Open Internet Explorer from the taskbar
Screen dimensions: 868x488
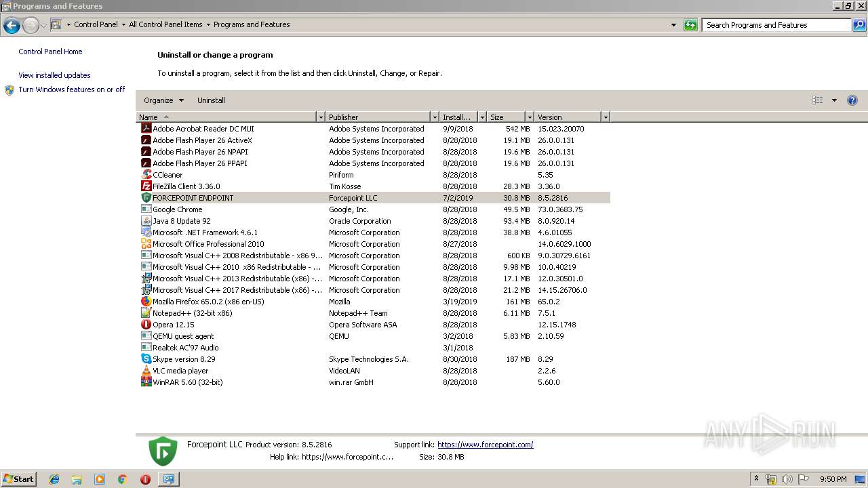[54, 479]
